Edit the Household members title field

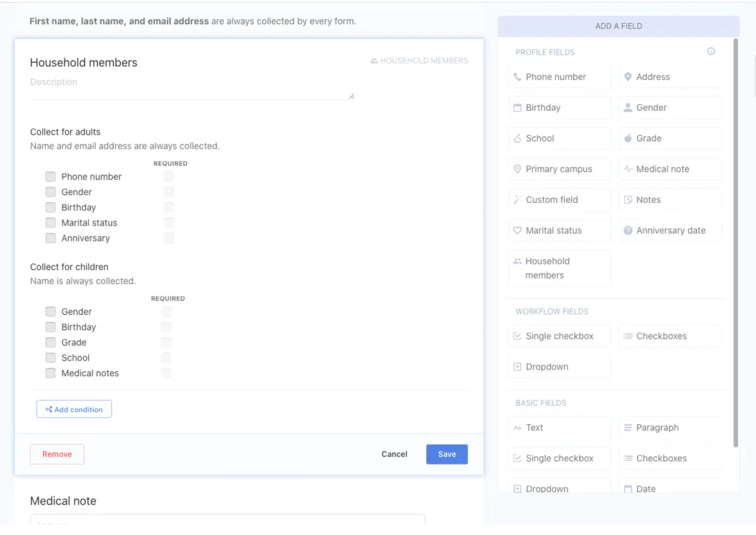coord(84,62)
